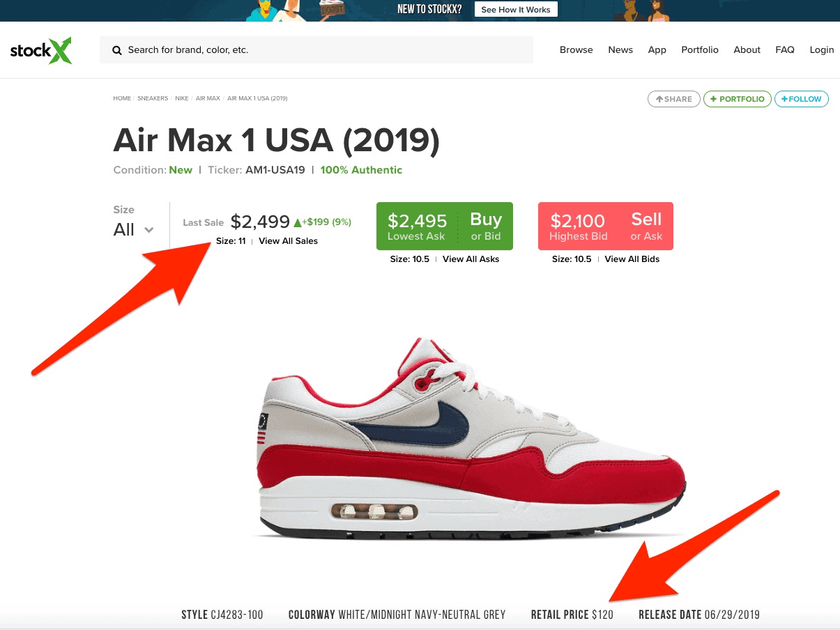The image size is (840, 630).
Task: Go to the App page
Action: [657, 49]
